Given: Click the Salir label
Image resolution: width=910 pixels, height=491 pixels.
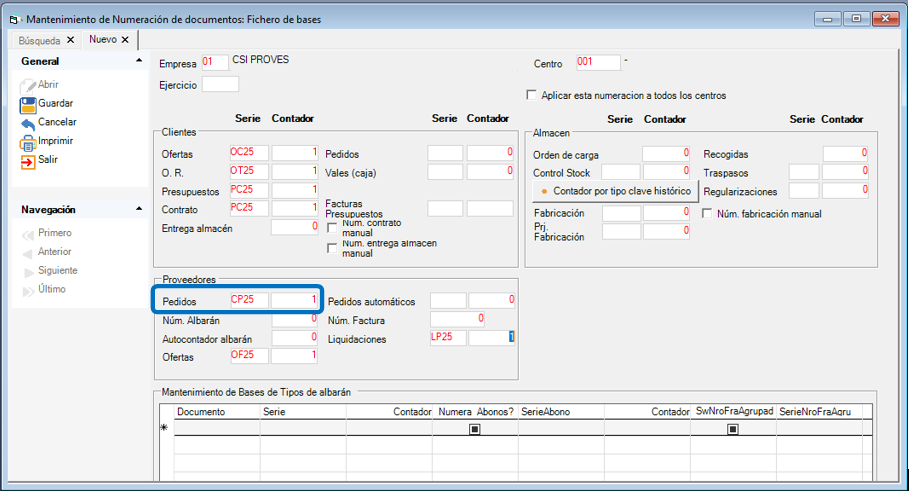Looking at the screenshot, I should click(48, 160).
